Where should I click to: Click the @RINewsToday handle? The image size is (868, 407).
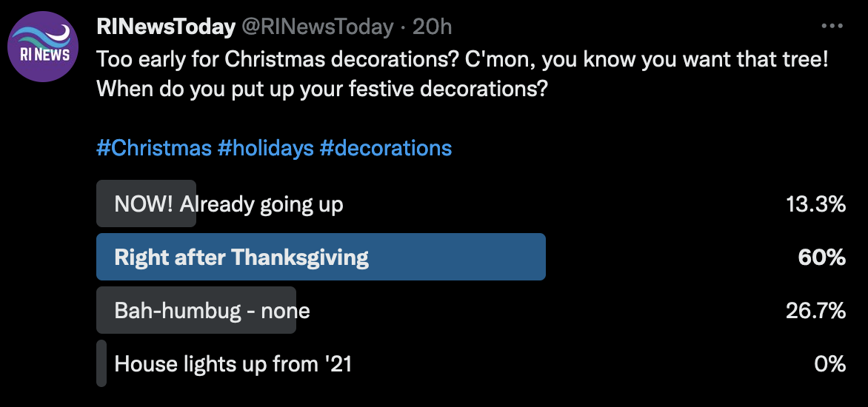[x=314, y=27]
